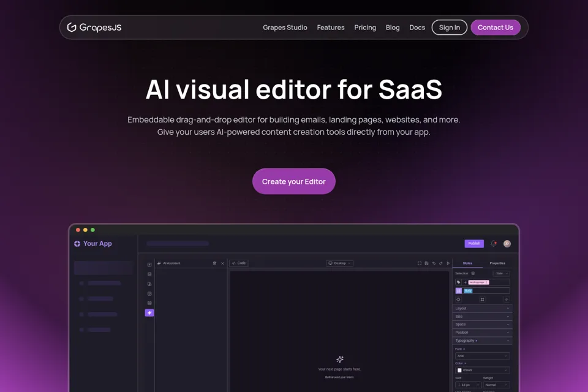Open the Desktop device dropdown
Screen dimensions: 588x392
tap(339, 263)
